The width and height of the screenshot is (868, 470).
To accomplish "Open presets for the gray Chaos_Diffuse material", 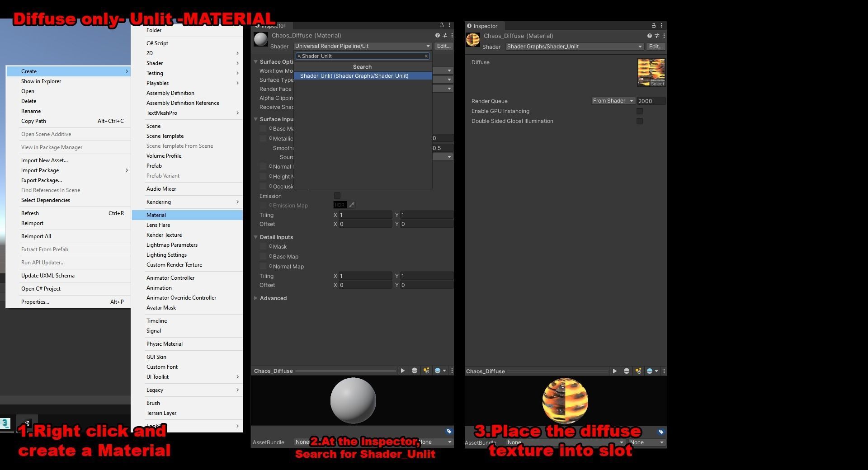I will click(x=445, y=35).
